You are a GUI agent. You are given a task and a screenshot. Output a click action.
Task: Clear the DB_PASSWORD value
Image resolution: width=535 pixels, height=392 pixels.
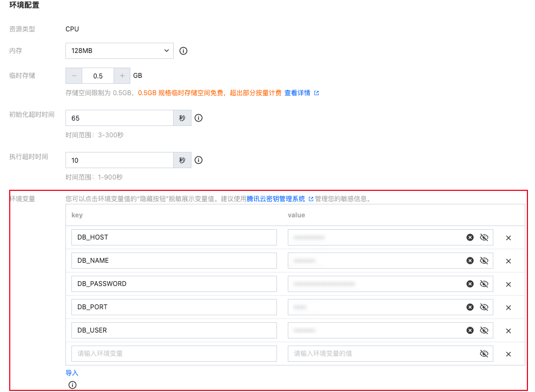point(470,284)
